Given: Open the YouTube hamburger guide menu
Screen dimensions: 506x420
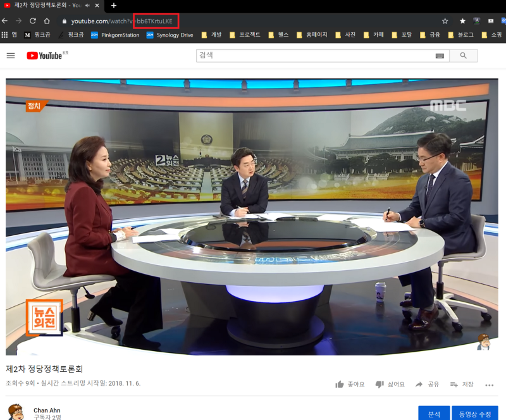Looking at the screenshot, I should pyautogui.click(x=11, y=56).
